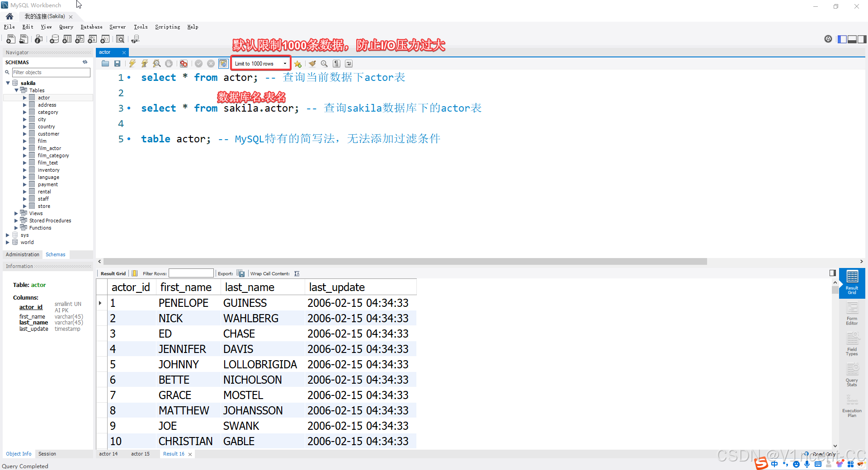This screenshot has height=470, width=868.
Task: Search table data icon
Action: click(x=120, y=39)
